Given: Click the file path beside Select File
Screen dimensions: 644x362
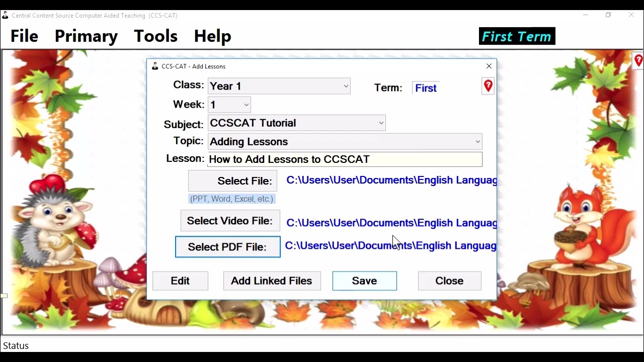Looking at the screenshot, I should pos(391,180).
